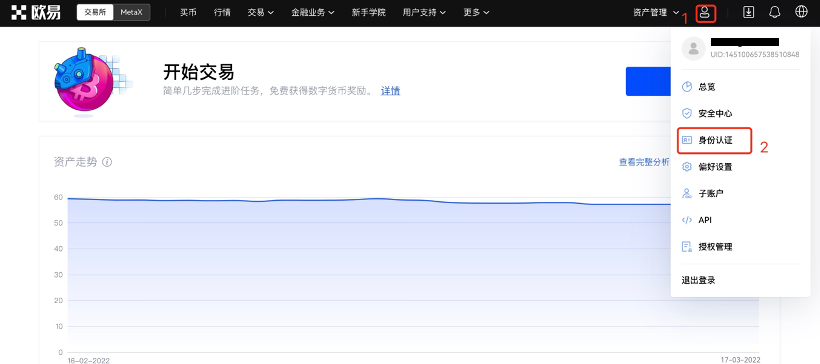The width and height of the screenshot is (820, 364).
Task: Click the globe language icon
Action: coord(801,12)
